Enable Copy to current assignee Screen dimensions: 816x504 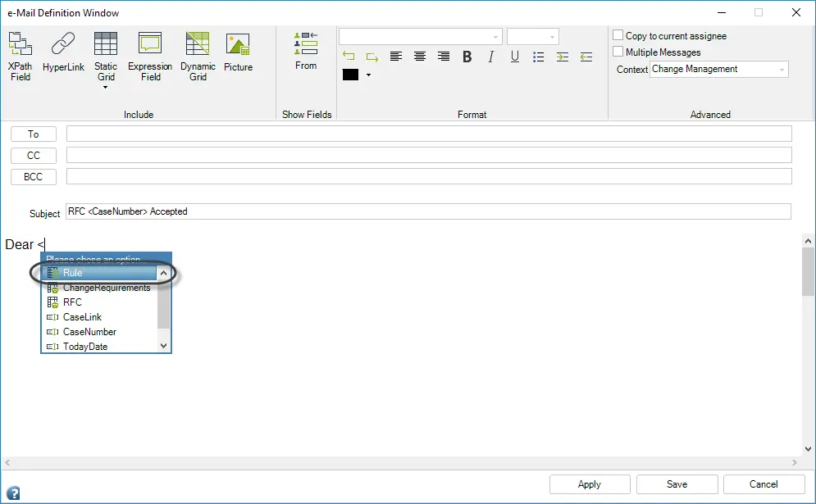(618, 35)
